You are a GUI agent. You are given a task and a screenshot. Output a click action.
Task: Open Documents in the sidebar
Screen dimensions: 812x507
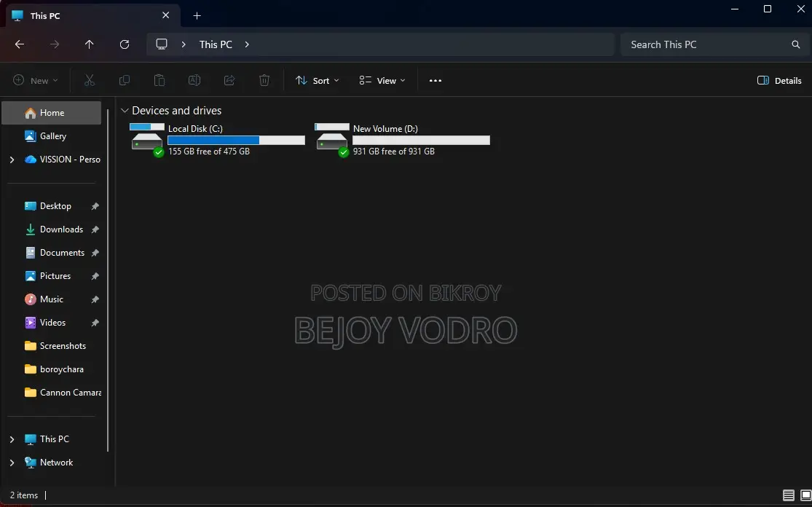51,253
